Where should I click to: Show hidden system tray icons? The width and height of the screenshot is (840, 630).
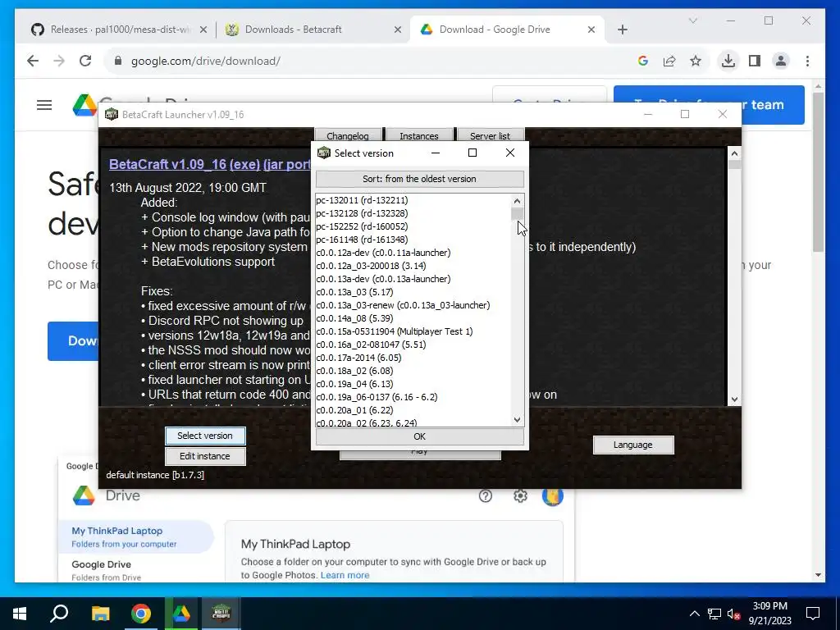point(694,614)
